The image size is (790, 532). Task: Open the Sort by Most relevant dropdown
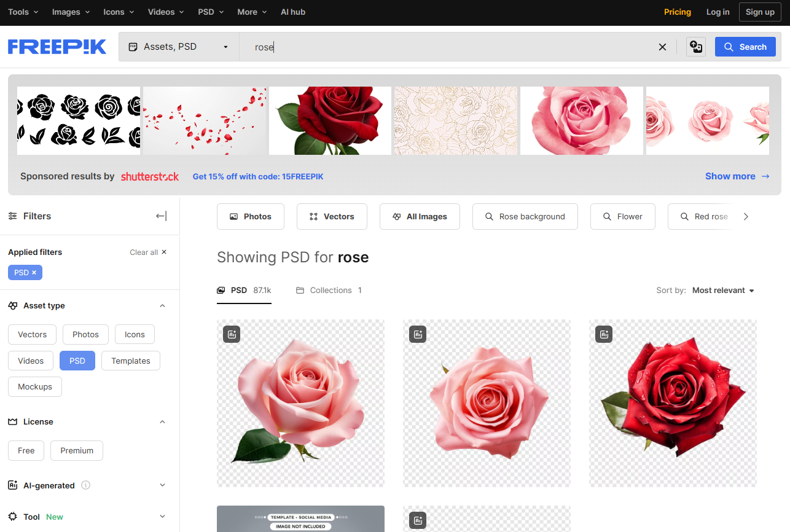click(x=723, y=291)
